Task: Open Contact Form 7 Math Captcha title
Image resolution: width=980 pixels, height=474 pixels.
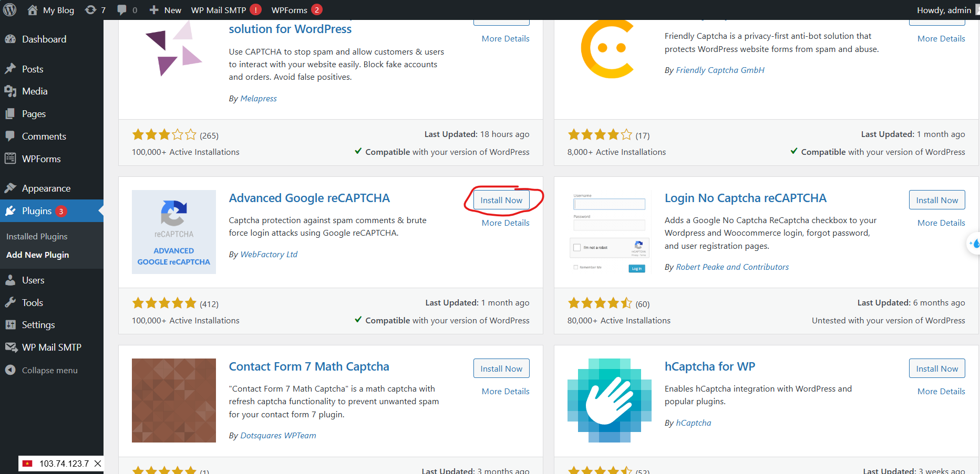Action: tap(309, 367)
